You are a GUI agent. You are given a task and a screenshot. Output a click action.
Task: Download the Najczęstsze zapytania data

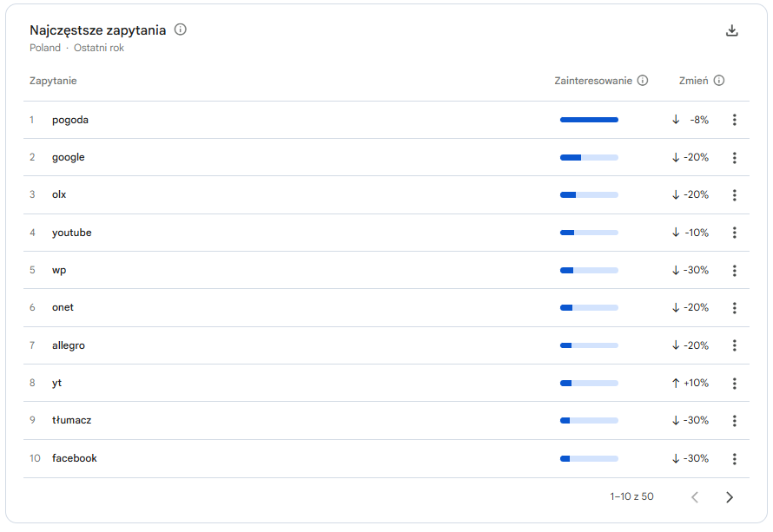point(731,30)
